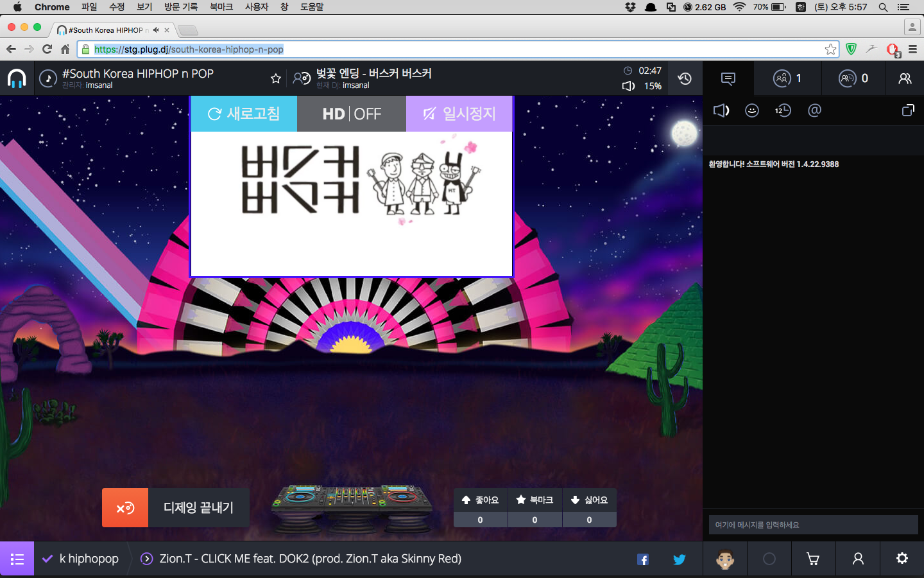The image size is (924, 578).
Task: Mute chat sounds with the speaker icon
Action: (x=721, y=110)
